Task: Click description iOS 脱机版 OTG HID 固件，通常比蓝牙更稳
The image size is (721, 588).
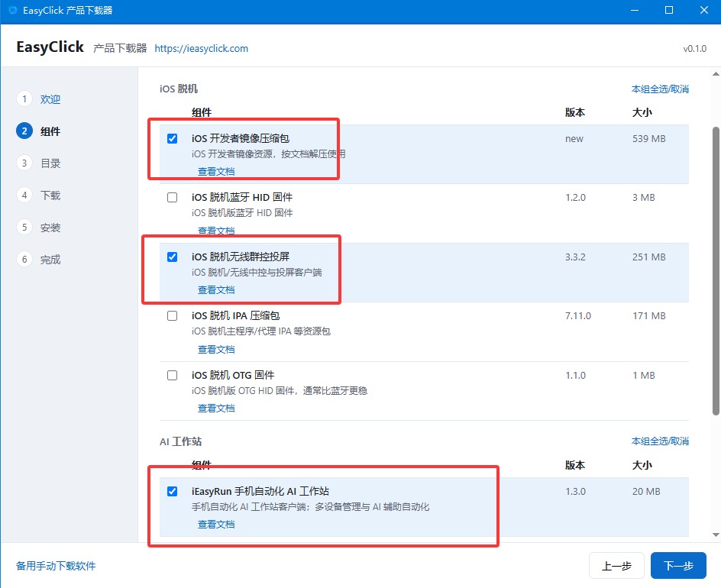Action: 280,391
